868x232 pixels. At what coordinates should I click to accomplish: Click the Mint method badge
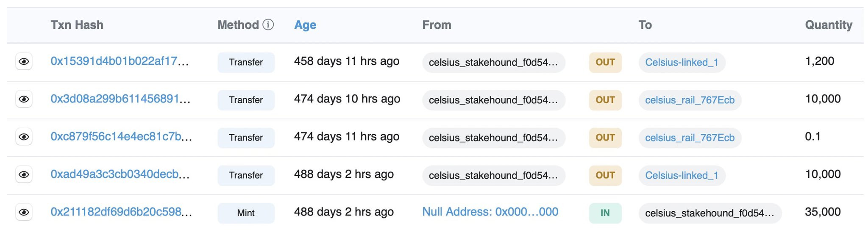[246, 213]
